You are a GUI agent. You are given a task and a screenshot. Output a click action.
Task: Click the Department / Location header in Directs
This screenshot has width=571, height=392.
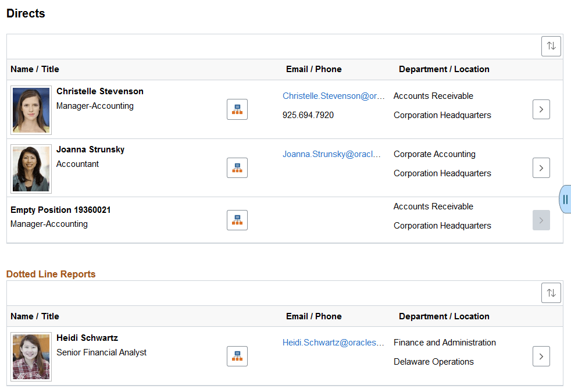pyautogui.click(x=444, y=69)
